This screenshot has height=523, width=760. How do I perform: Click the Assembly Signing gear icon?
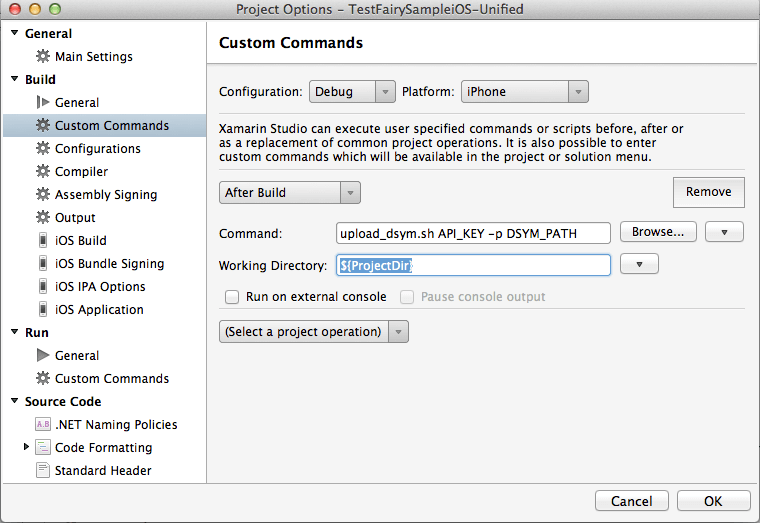point(43,195)
